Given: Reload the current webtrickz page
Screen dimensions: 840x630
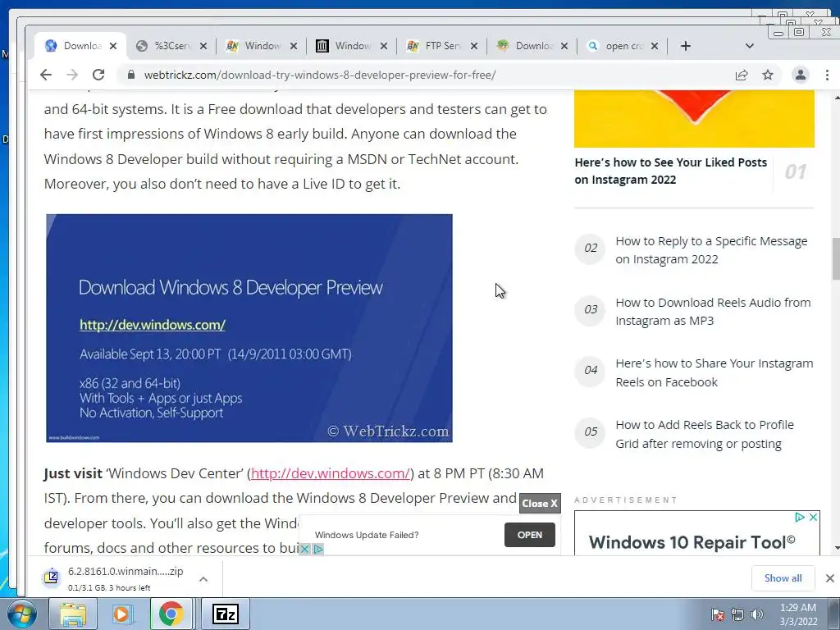Looking at the screenshot, I should 98,75.
